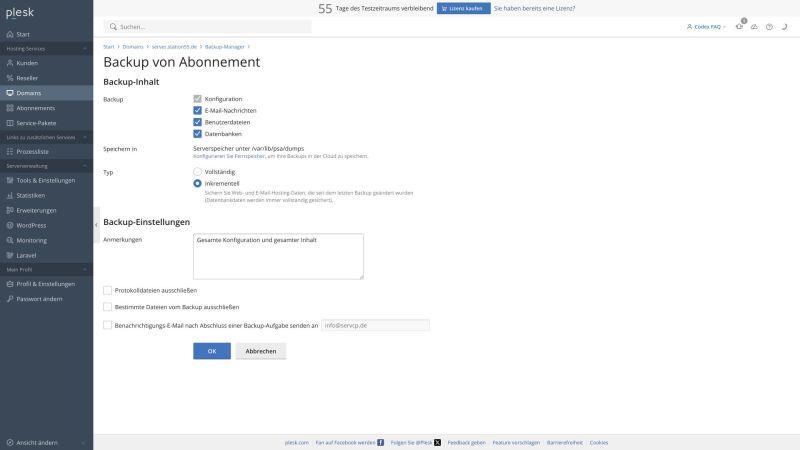Toggle the Konfiguration checkbox
This screenshot has width=800, height=450.
197,98
